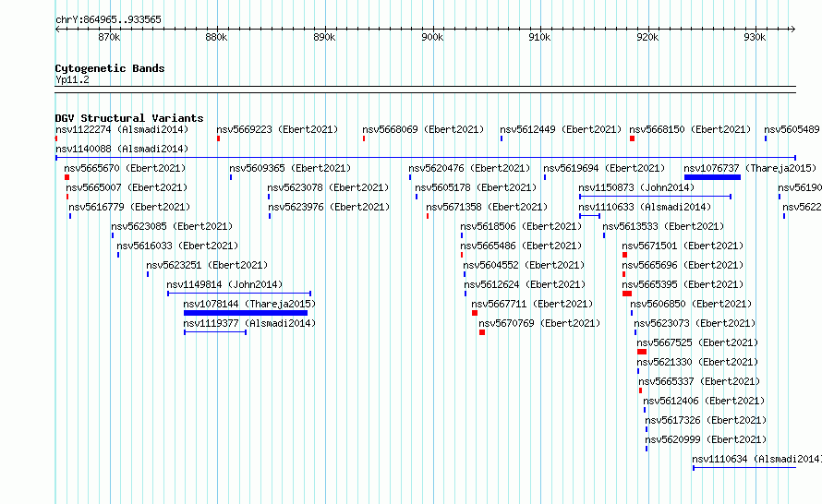The height and width of the screenshot is (504, 822).
Task: Open variant nsv1150873 (John2014) label
Action: click(636, 187)
